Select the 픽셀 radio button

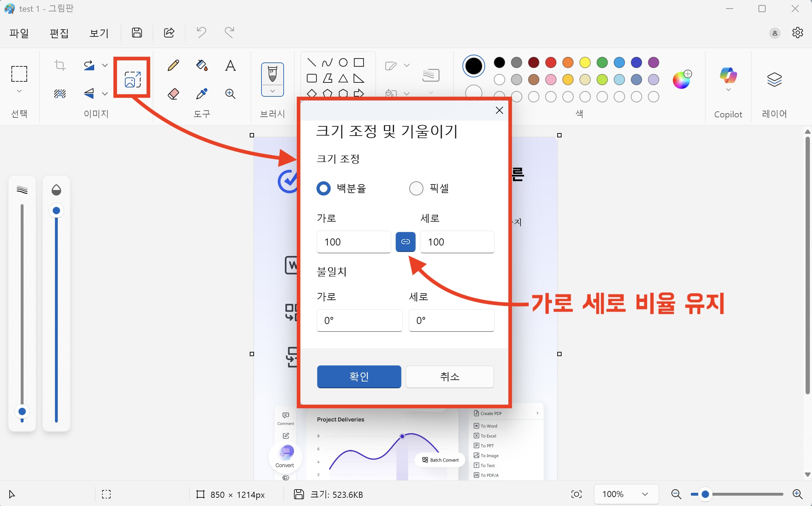coord(416,188)
